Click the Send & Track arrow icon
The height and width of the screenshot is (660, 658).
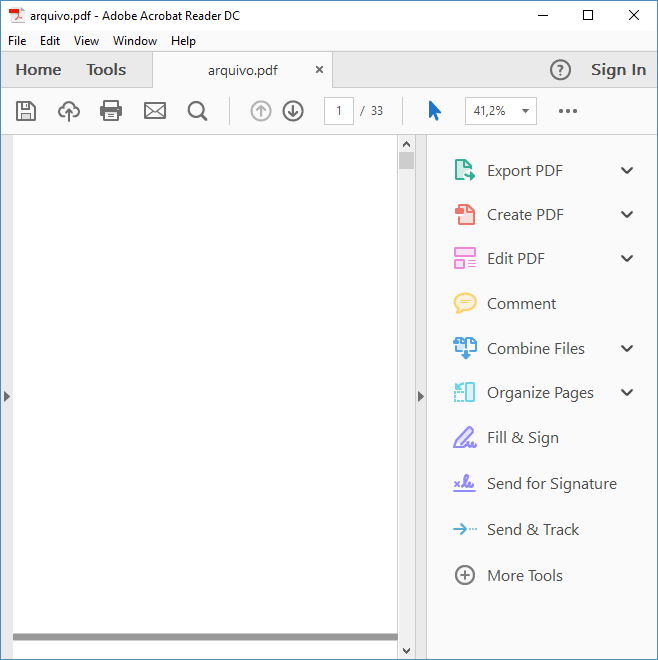(x=465, y=529)
